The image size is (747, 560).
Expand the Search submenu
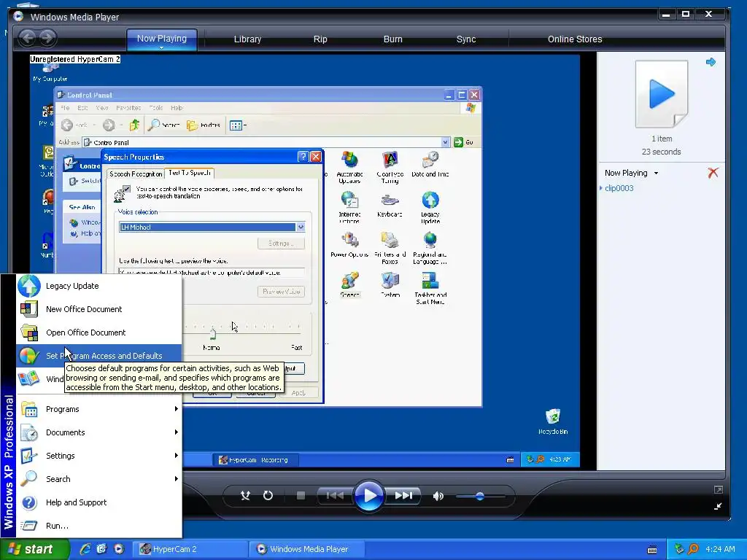99,479
